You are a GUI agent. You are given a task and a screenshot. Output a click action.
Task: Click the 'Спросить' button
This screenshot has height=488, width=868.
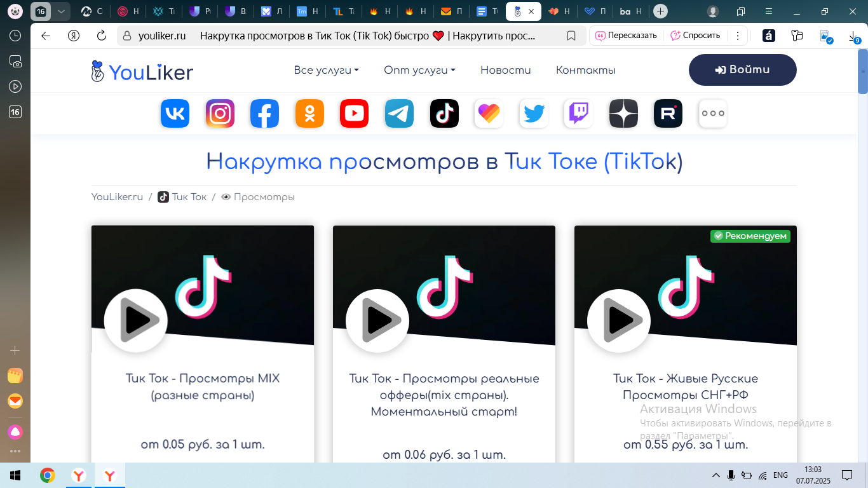696,36
